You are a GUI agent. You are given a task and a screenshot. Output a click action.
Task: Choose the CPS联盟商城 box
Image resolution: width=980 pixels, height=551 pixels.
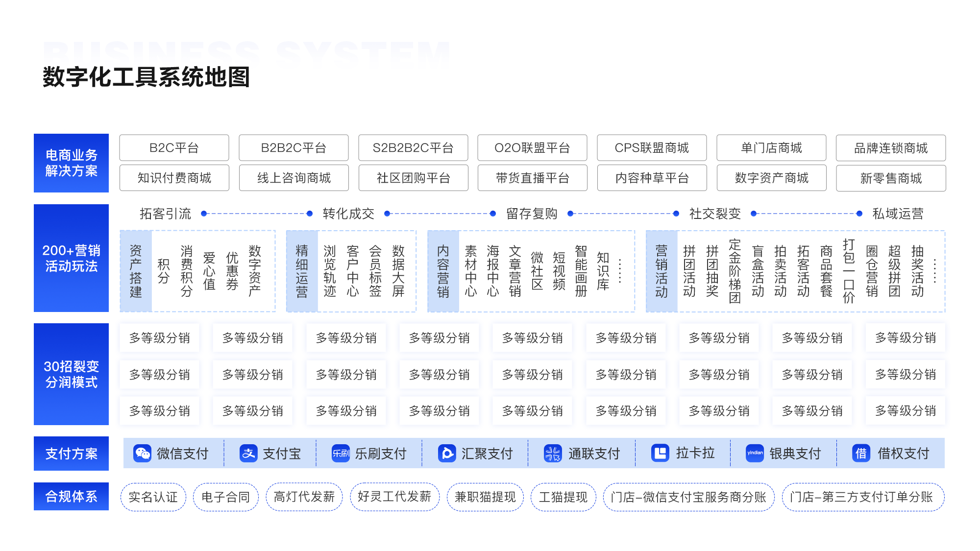652,148
